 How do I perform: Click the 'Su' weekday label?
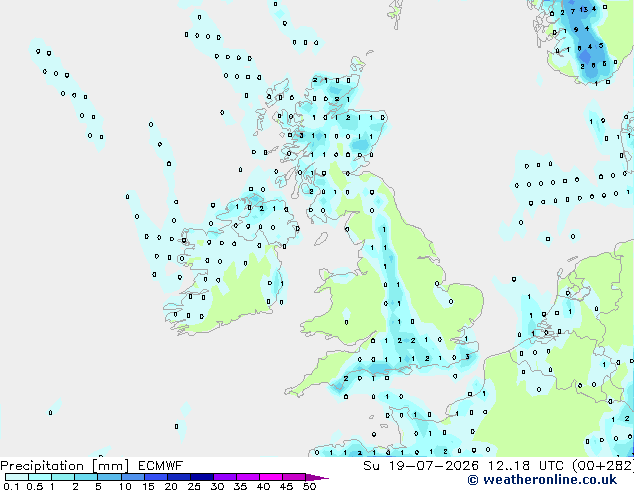click(371, 466)
